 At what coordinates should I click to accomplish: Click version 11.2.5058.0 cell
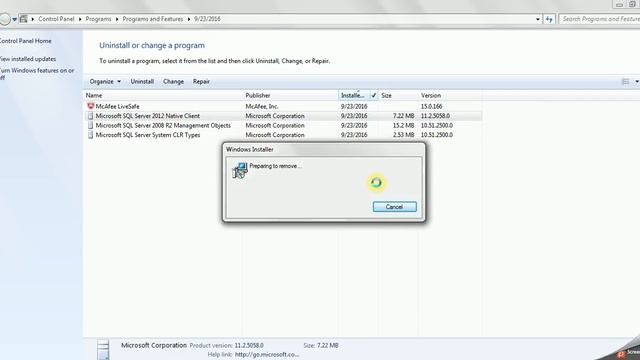pyautogui.click(x=435, y=116)
